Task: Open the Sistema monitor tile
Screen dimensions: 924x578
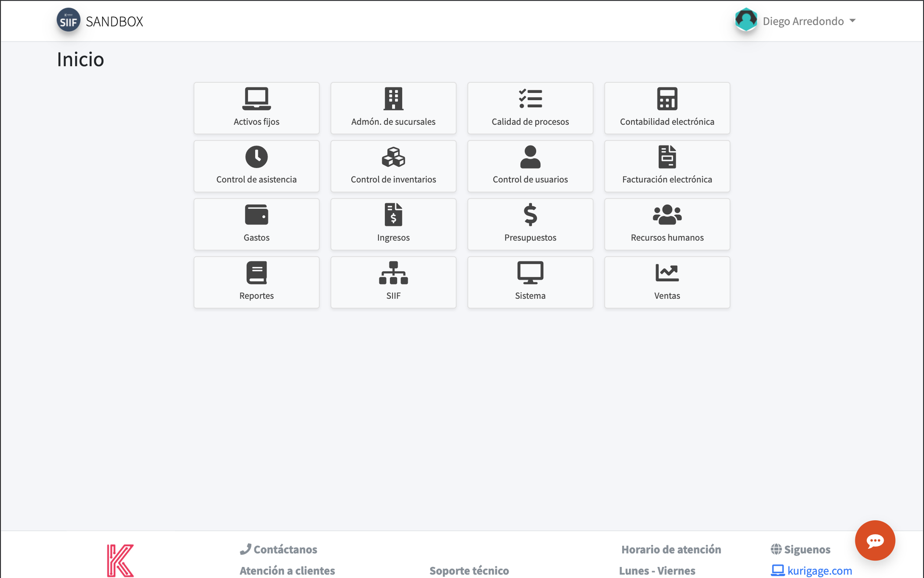Action: click(x=530, y=282)
